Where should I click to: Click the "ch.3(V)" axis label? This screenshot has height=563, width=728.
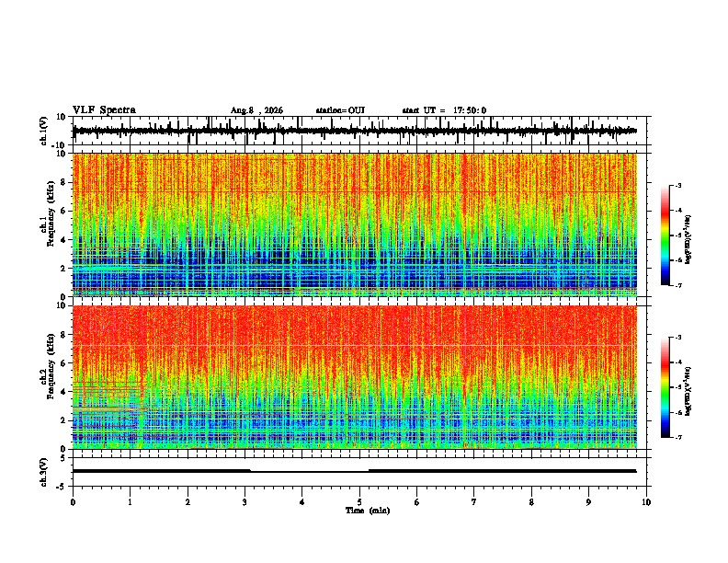tap(44, 472)
